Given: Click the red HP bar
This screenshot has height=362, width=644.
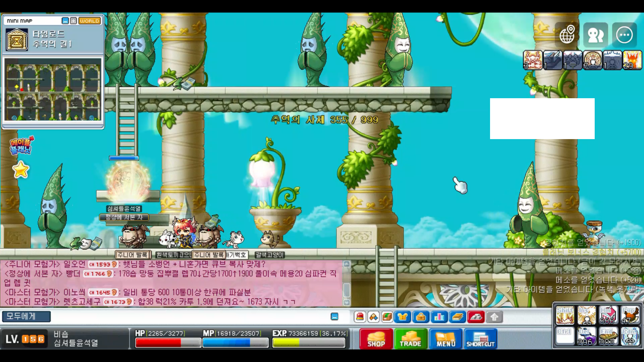Looking at the screenshot, I should click(168, 343).
